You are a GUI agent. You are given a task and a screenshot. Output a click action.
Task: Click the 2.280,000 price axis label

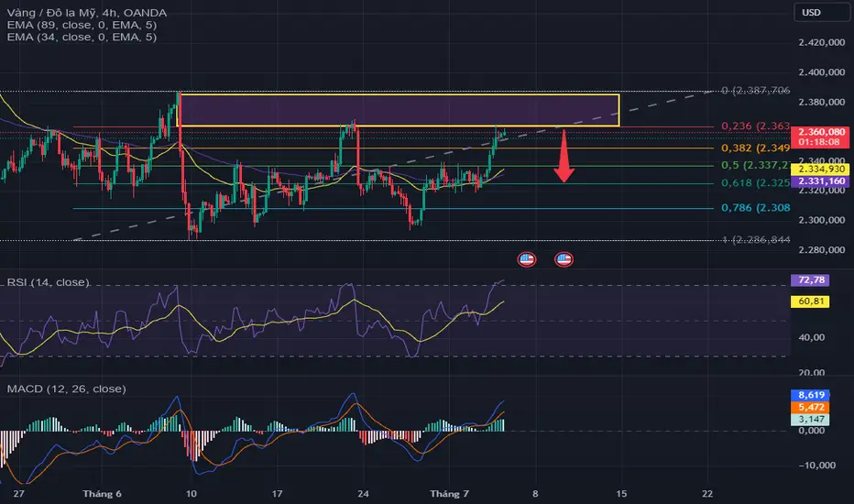822,250
